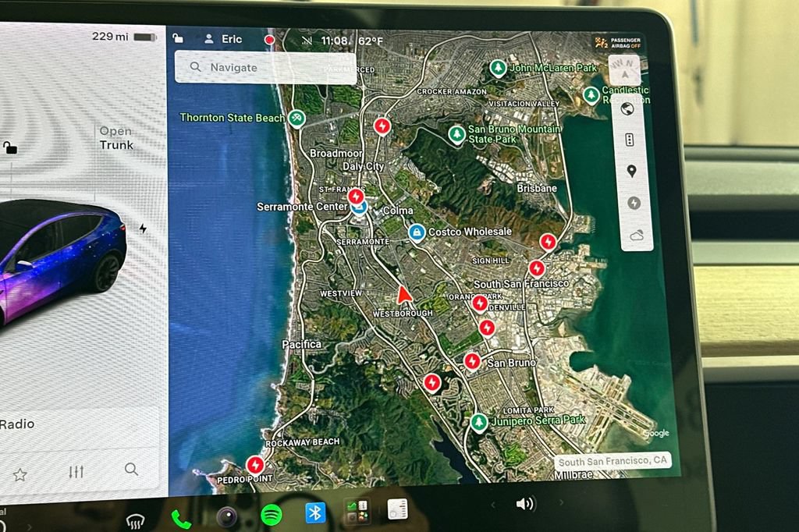
Task: Tap the Passenger Airbag Off indicator
Action: click(618, 43)
